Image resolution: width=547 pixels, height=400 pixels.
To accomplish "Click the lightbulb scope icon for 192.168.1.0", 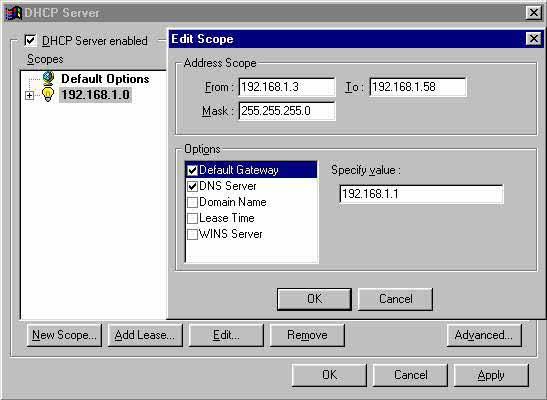I will [48, 94].
